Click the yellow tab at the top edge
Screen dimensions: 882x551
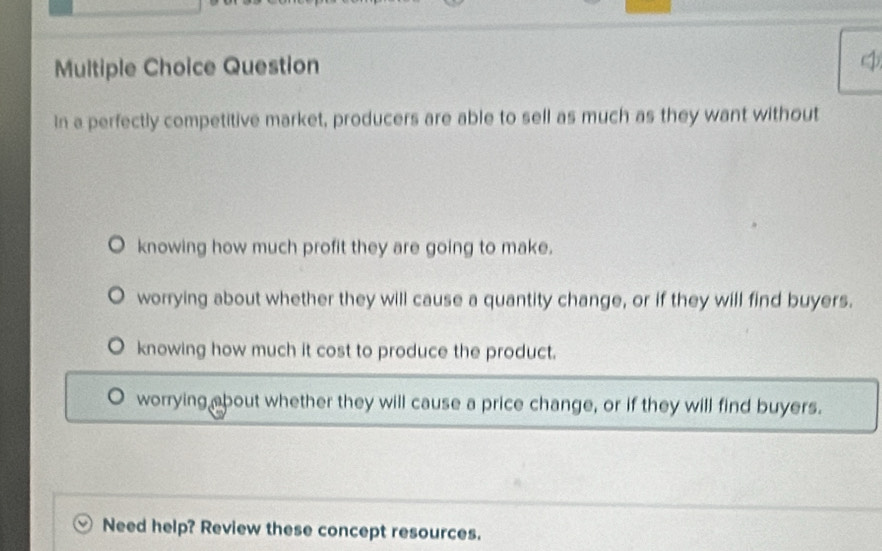[x=648, y=5]
